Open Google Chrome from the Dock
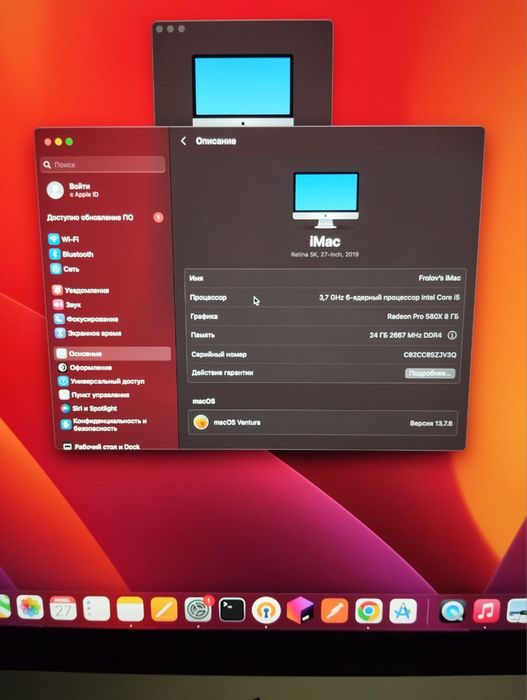This screenshot has height=700, width=527. [x=368, y=611]
